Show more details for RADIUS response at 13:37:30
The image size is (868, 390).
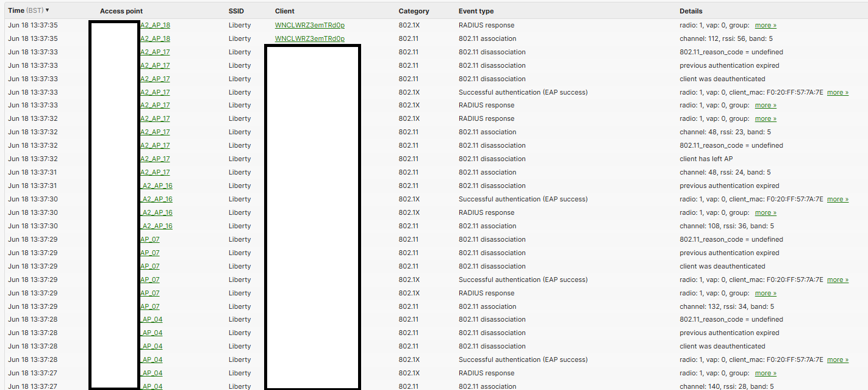766,212
